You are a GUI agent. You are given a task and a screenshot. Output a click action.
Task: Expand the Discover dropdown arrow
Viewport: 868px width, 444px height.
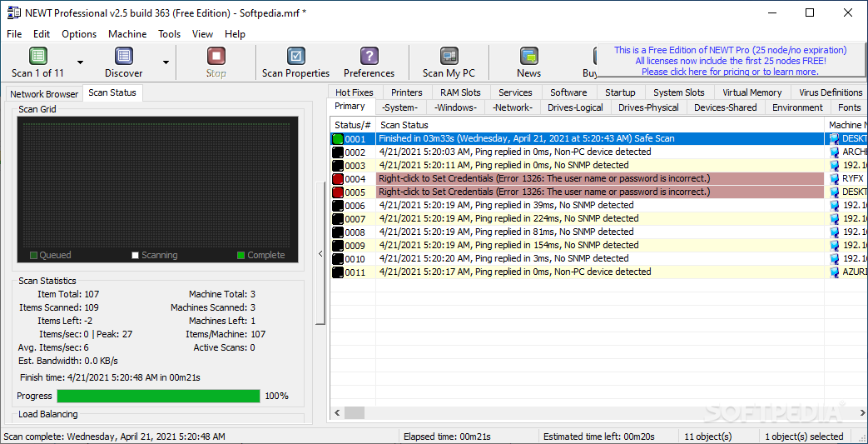[x=166, y=62]
